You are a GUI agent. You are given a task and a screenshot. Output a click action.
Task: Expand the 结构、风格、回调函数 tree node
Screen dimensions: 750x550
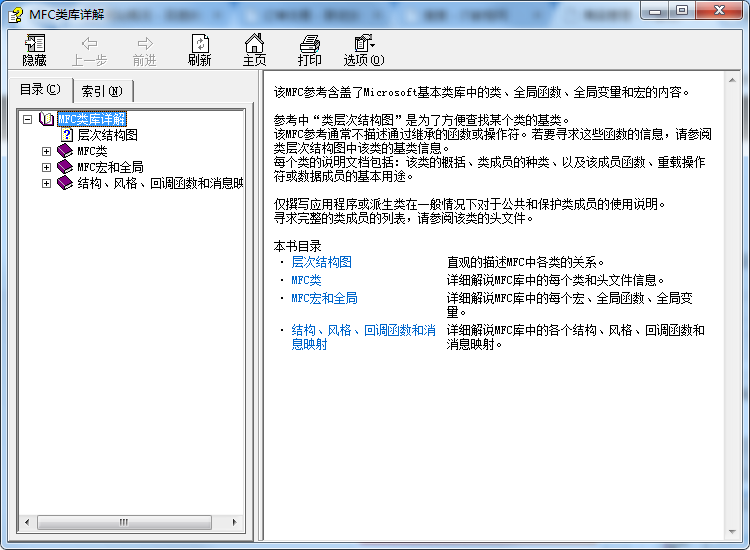click(x=46, y=183)
